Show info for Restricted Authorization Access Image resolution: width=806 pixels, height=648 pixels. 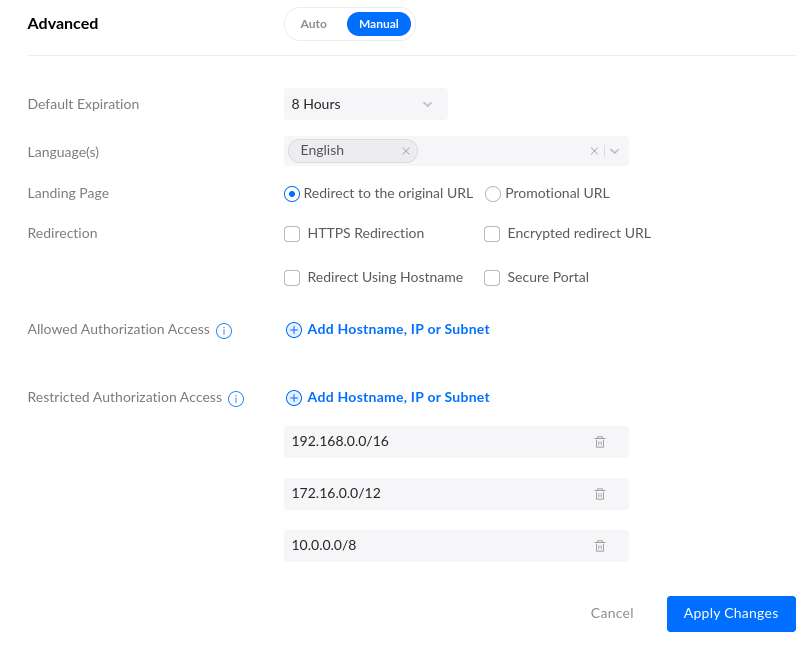[x=236, y=399]
